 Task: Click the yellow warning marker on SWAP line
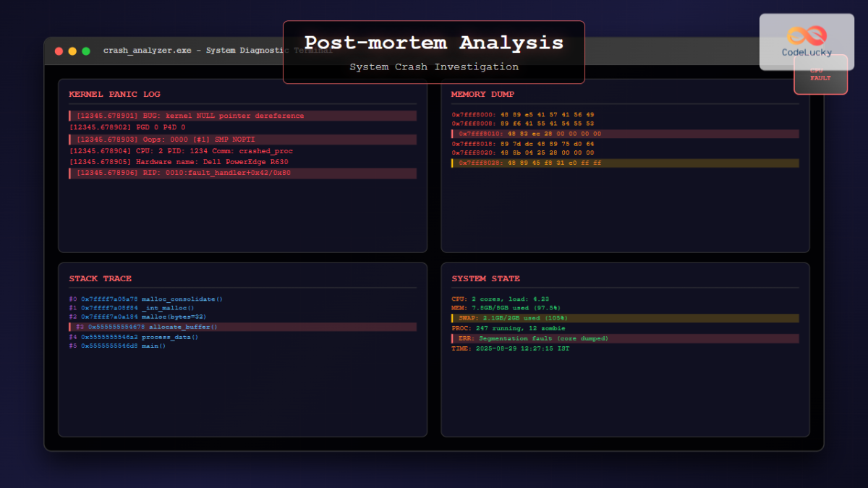point(453,318)
